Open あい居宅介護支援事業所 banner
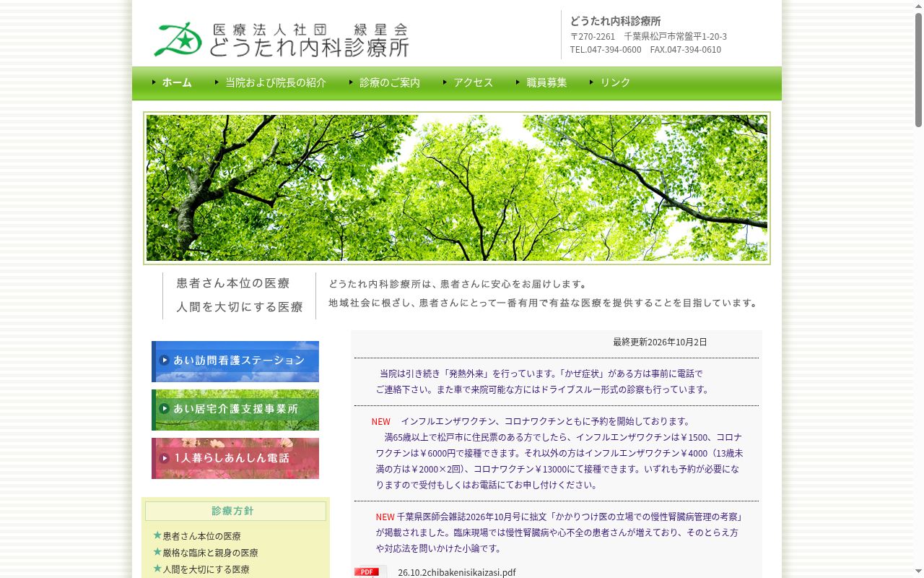The height and width of the screenshot is (578, 924). [235, 410]
